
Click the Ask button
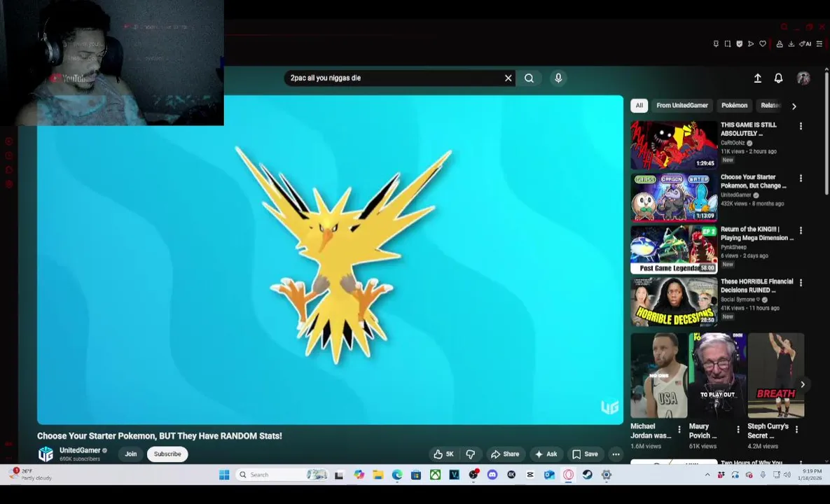point(546,454)
